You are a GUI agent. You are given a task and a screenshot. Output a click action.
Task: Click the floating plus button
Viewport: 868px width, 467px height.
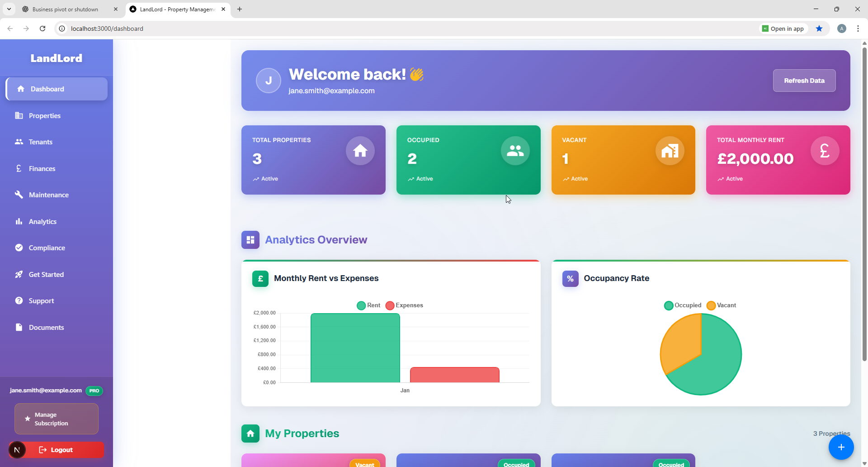841,447
